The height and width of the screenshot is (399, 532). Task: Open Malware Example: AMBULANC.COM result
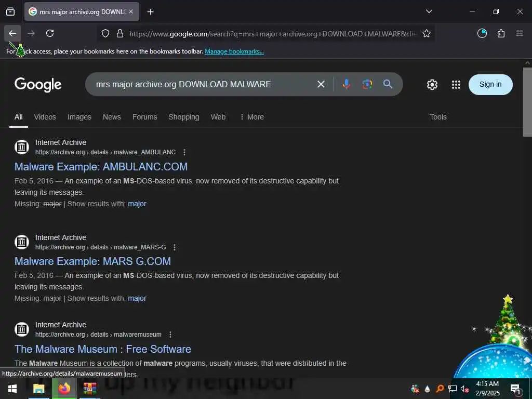pos(101,167)
